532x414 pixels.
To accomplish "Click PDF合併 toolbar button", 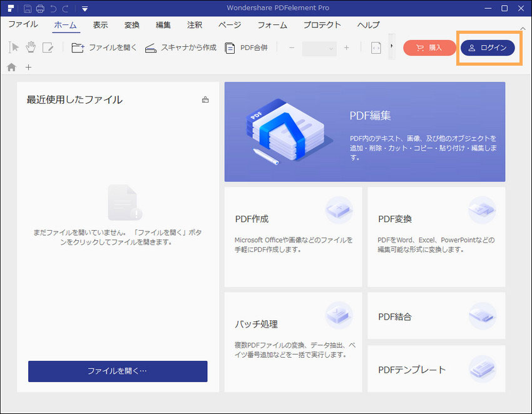I will (246, 48).
